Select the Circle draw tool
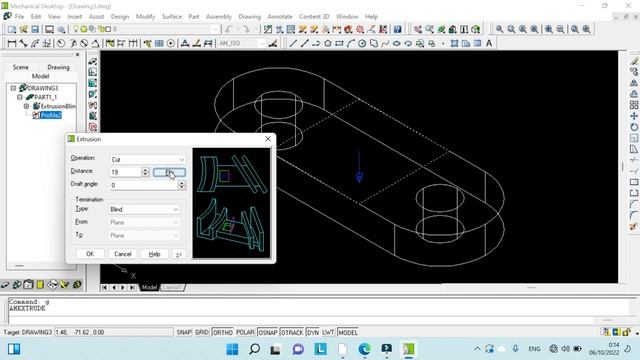Image resolution: width=640 pixels, height=360 pixels. [362, 43]
